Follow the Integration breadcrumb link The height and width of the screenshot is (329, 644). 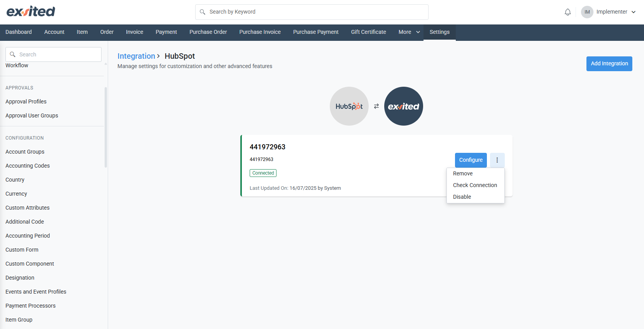click(136, 56)
